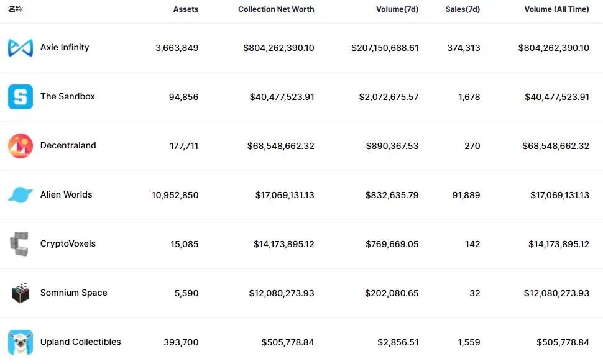Open the Somnium Space collection link
This screenshot has height=364, width=603.
pyautogui.click(x=73, y=293)
